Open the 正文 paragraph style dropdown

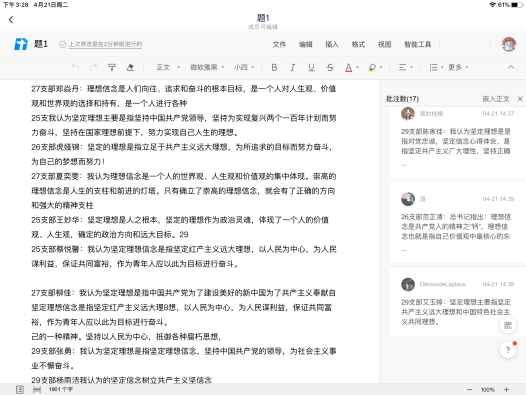coord(168,67)
